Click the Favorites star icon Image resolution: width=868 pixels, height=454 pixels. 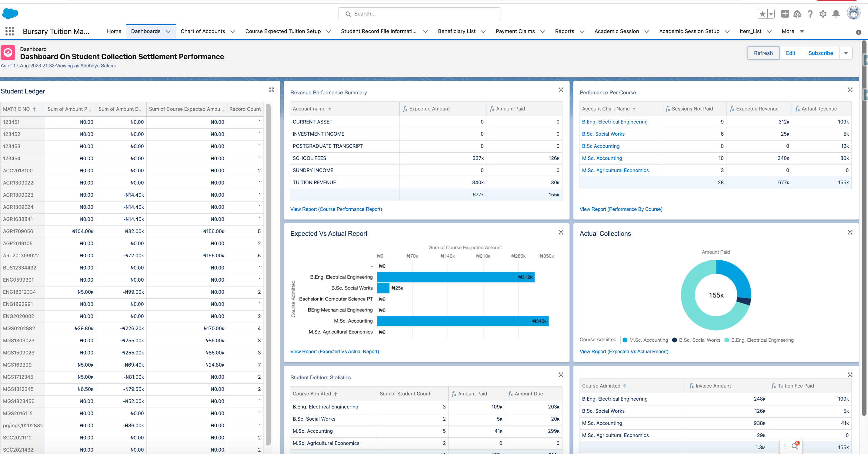pos(762,14)
